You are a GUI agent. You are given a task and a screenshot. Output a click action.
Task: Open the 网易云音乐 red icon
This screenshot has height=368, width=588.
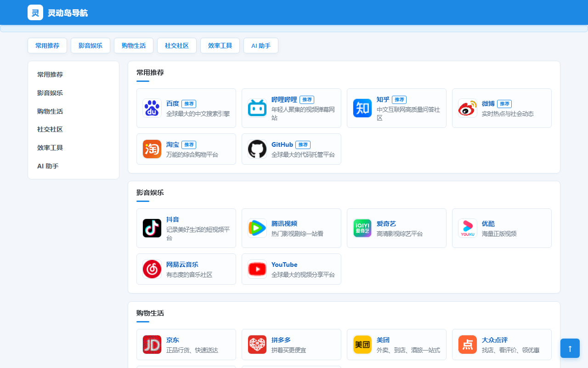(152, 269)
